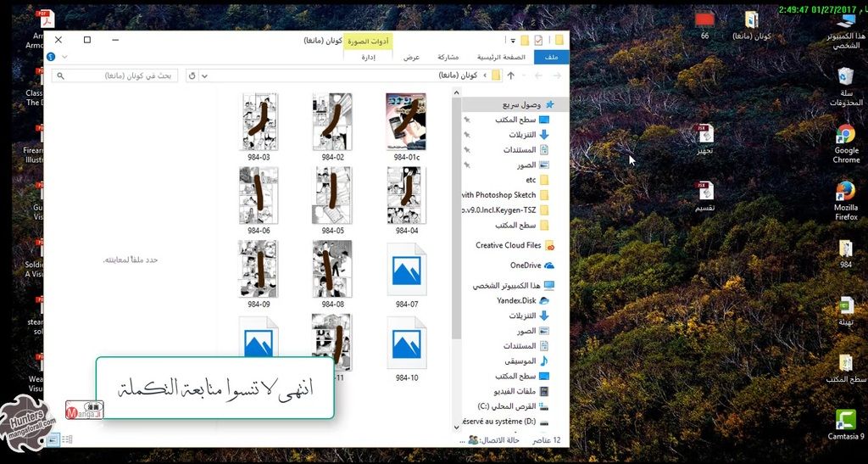Open the 'v9.0.Incl.Keygen-TSZ' folder in quick access
Image resolution: width=868 pixels, height=464 pixels.
point(505,210)
